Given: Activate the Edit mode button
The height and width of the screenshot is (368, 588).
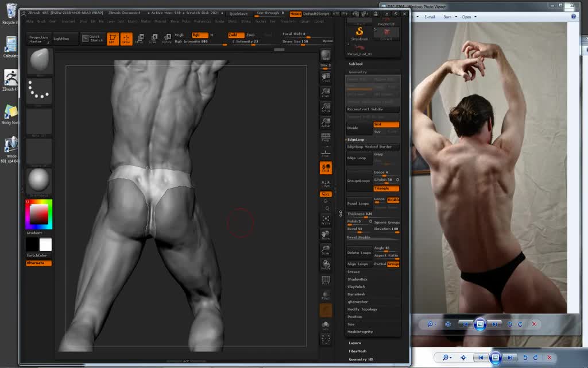Looking at the screenshot, I should tap(113, 39).
